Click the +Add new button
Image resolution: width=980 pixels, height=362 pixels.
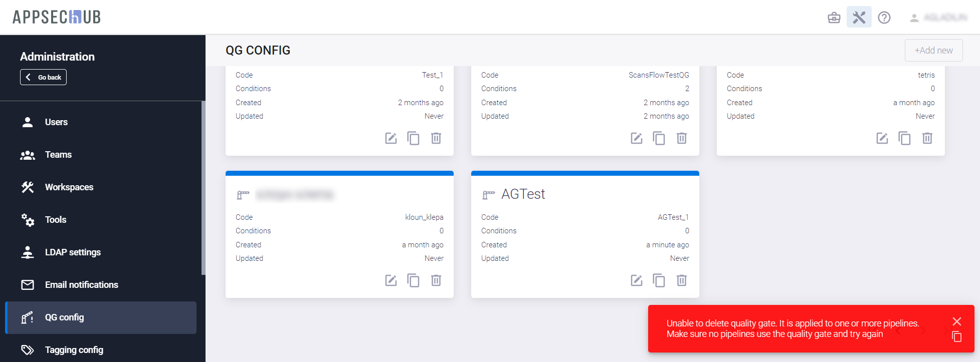pyautogui.click(x=933, y=51)
